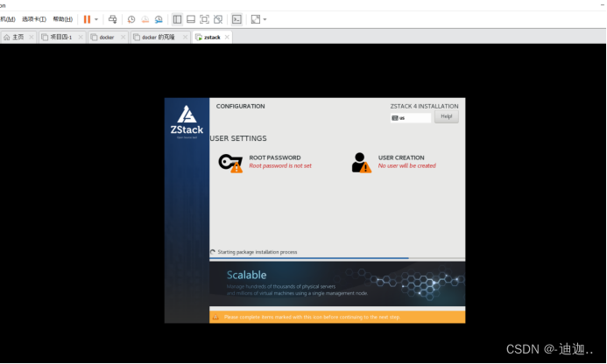Open the stretch display dropdown arrow

coord(265,19)
